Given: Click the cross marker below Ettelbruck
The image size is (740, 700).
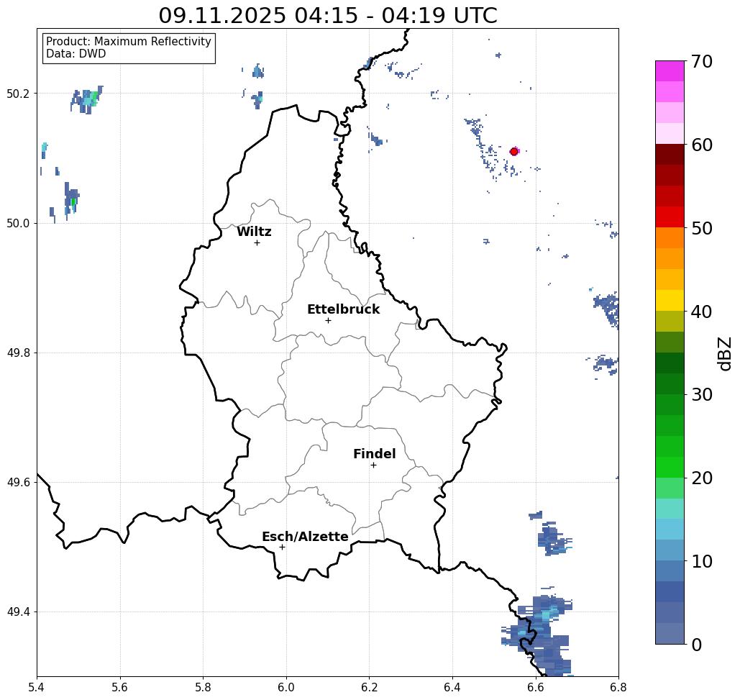Looking at the screenshot, I should click(x=328, y=320).
